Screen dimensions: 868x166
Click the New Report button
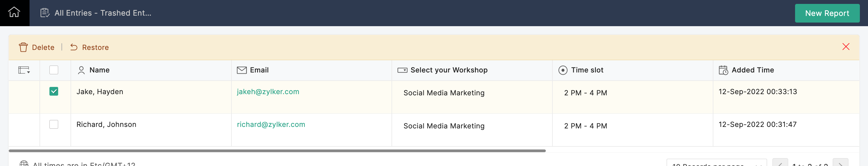[x=826, y=14]
